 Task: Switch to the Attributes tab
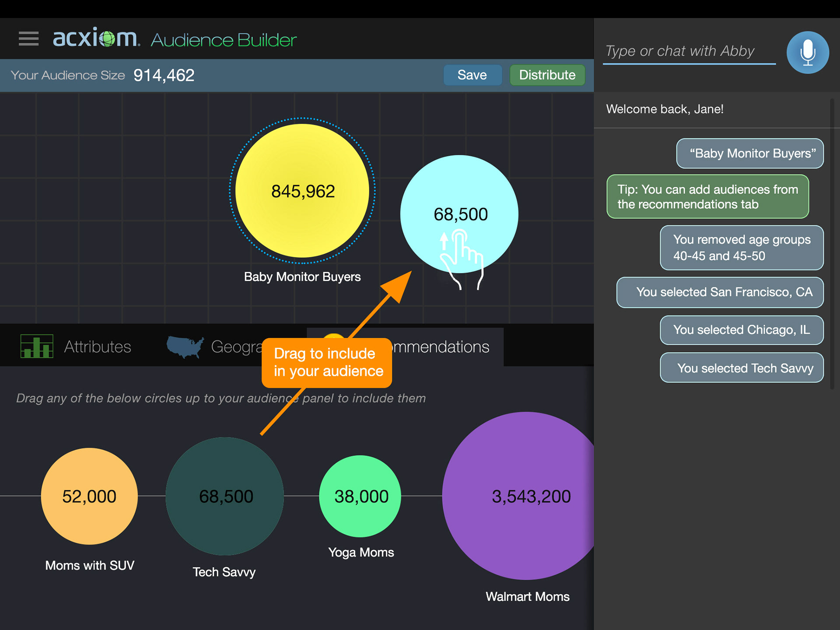[97, 346]
